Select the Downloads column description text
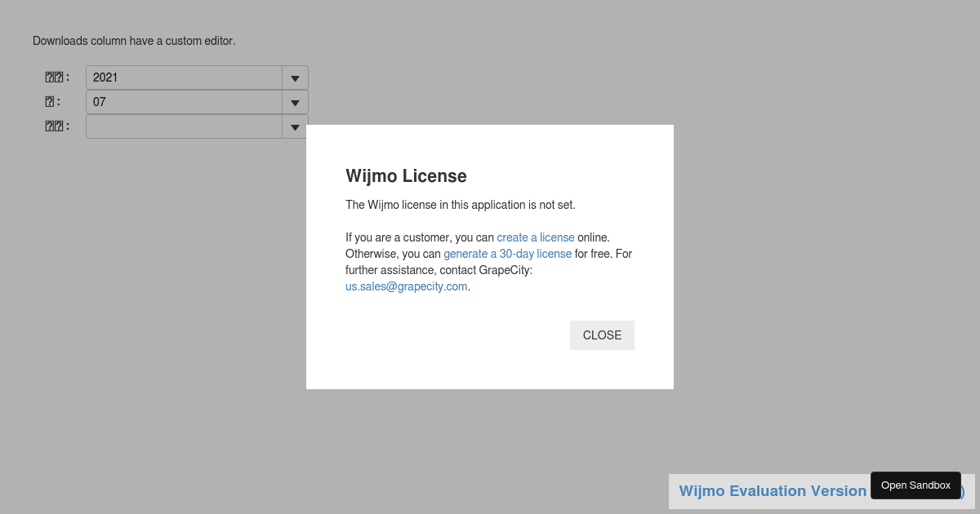The image size is (980, 514). pos(134,41)
